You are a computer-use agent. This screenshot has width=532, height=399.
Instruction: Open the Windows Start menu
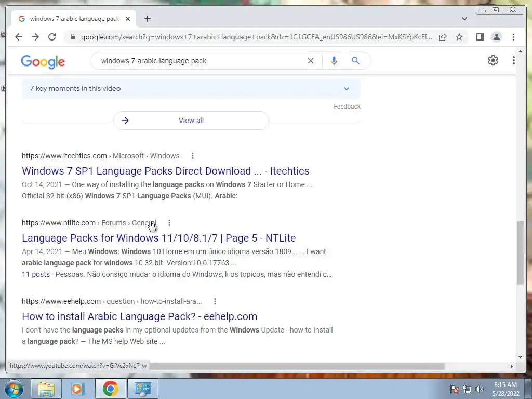(14, 389)
